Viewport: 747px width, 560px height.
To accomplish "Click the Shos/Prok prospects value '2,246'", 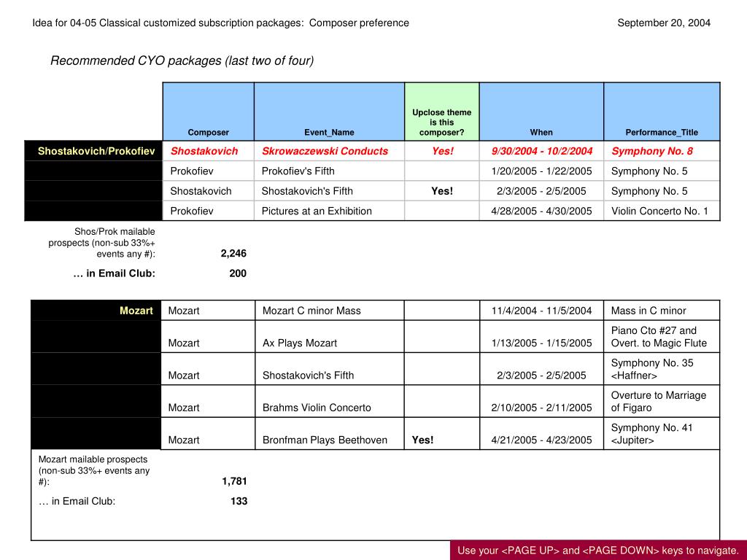I will (233, 253).
